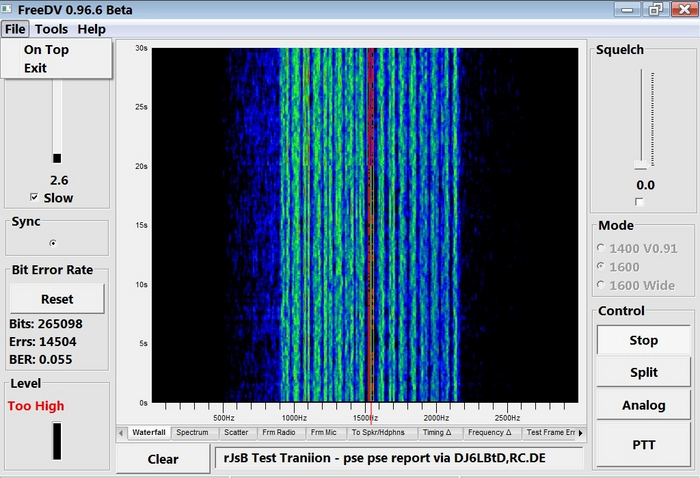The image size is (700, 478).
Task: Open the Frm Radio tab
Action: click(279, 432)
